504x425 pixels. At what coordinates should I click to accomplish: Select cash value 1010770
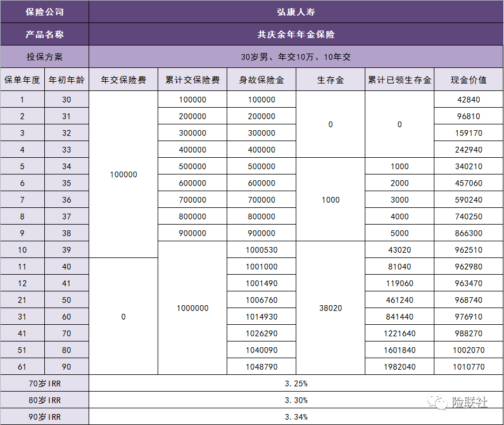(x=469, y=367)
